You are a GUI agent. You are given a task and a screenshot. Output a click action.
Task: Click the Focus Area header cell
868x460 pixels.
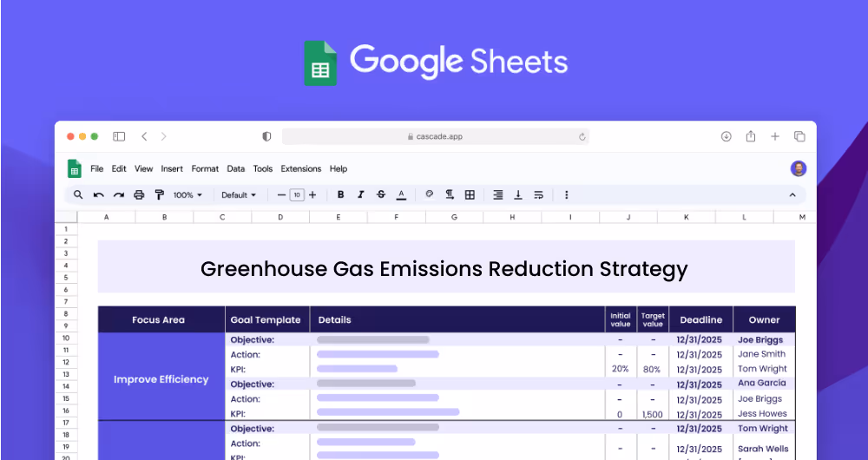point(161,319)
